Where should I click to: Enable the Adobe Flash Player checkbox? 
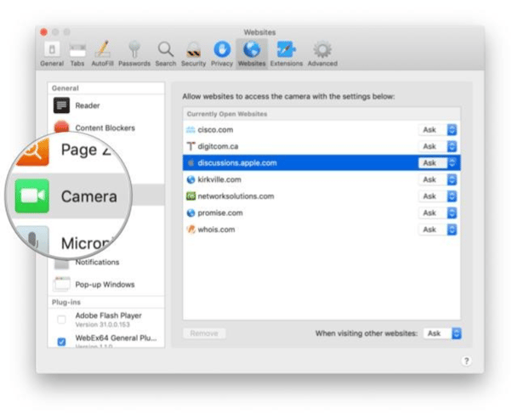pyautogui.click(x=61, y=320)
